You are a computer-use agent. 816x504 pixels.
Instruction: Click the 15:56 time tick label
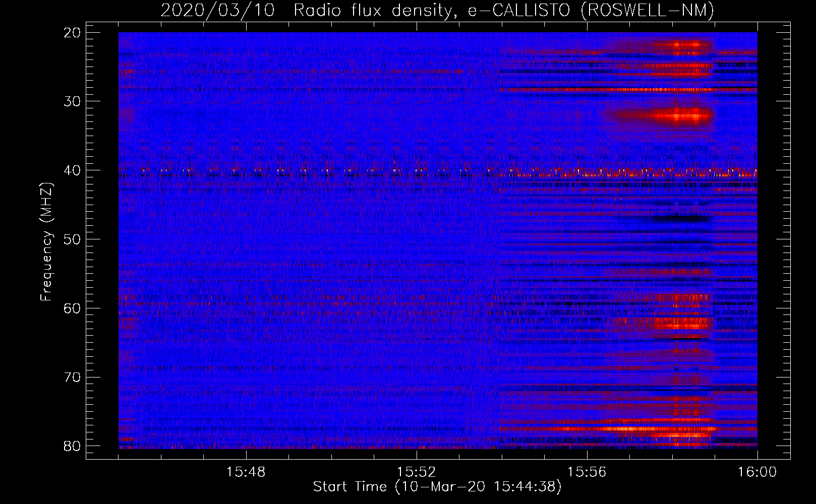[x=587, y=472]
